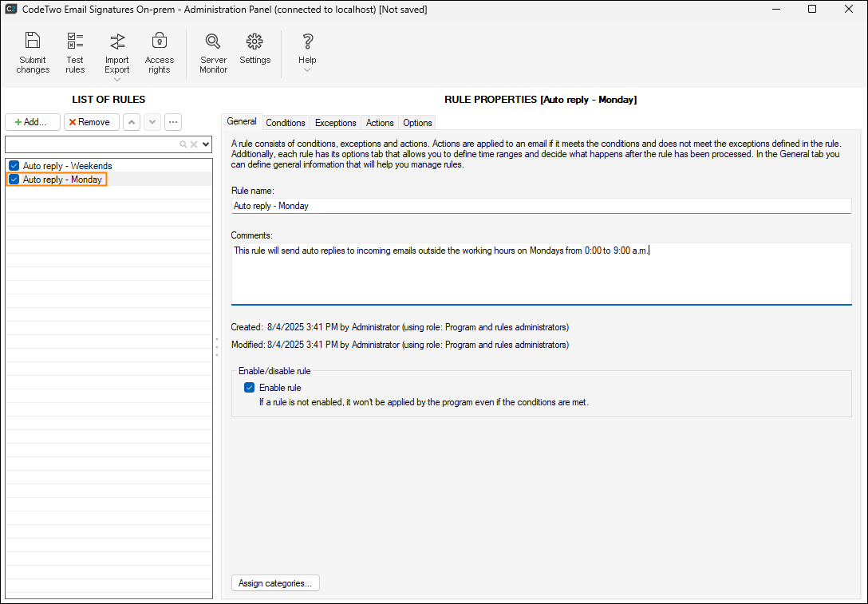Open the rules search filter dropdown arrow
Viewport: 868px width, 604px height.
[206, 144]
